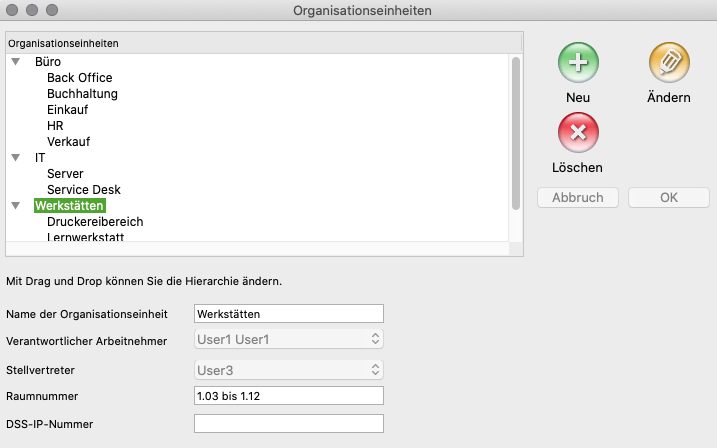Click the Name der Organisationseinheit field
717x448 pixels.
[288, 314]
